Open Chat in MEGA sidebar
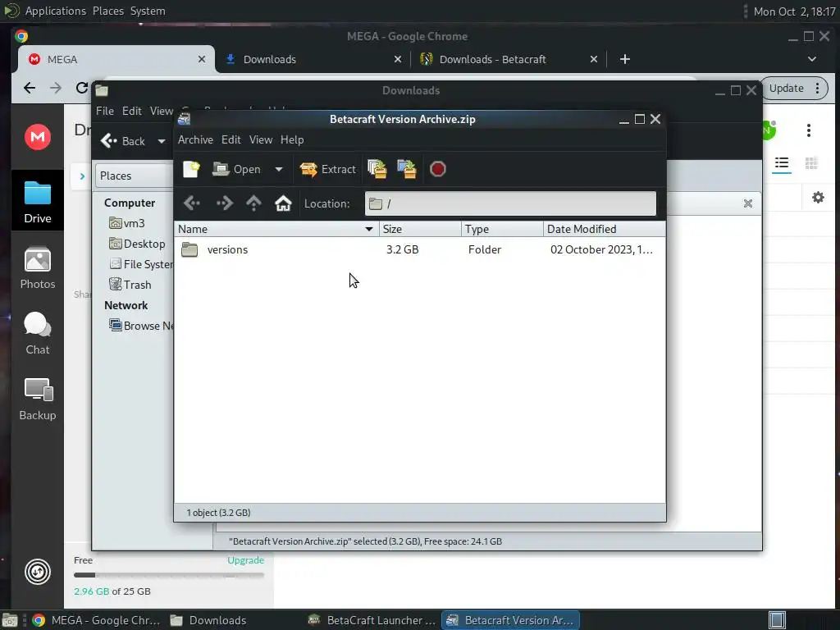 [x=38, y=333]
